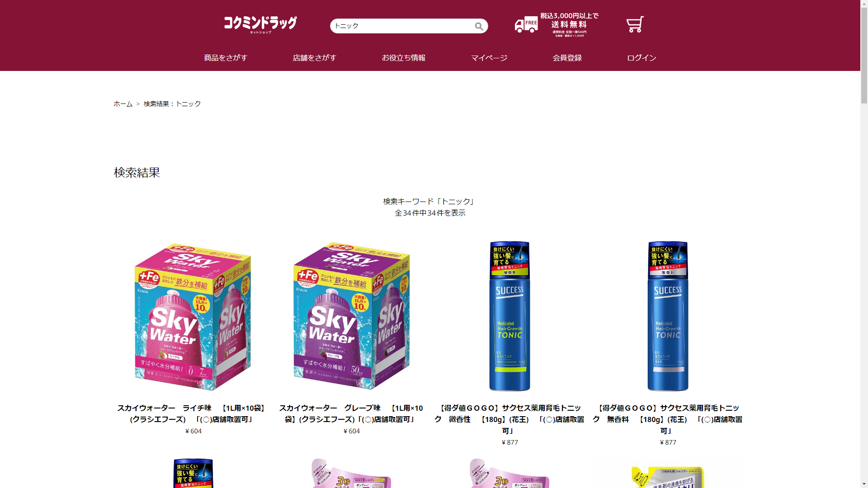
Task: Click the search magnifier icon
Action: (x=479, y=26)
